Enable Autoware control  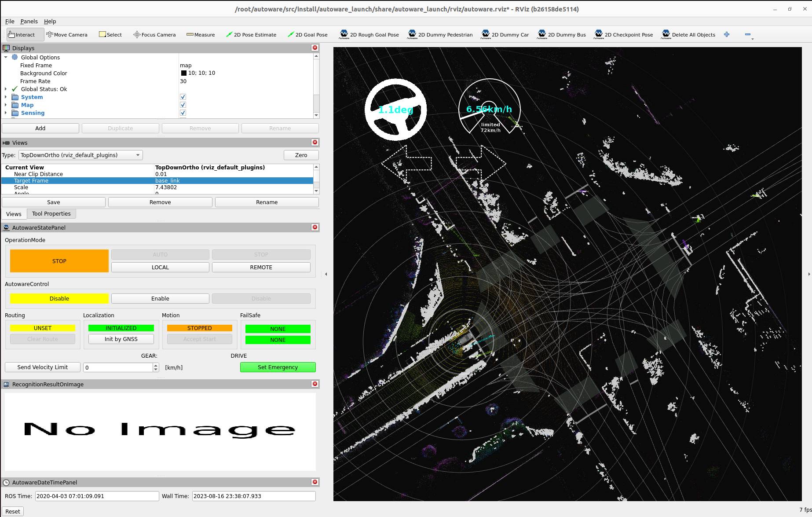click(160, 298)
